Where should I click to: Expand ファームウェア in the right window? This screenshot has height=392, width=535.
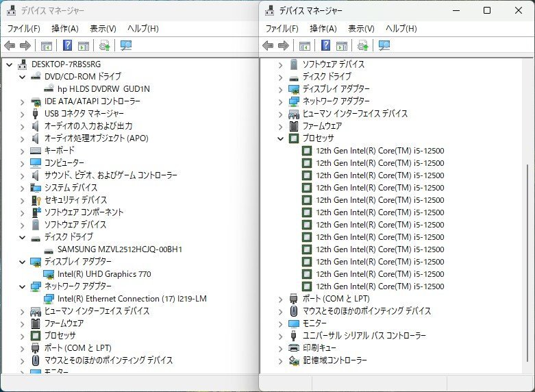click(x=280, y=126)
